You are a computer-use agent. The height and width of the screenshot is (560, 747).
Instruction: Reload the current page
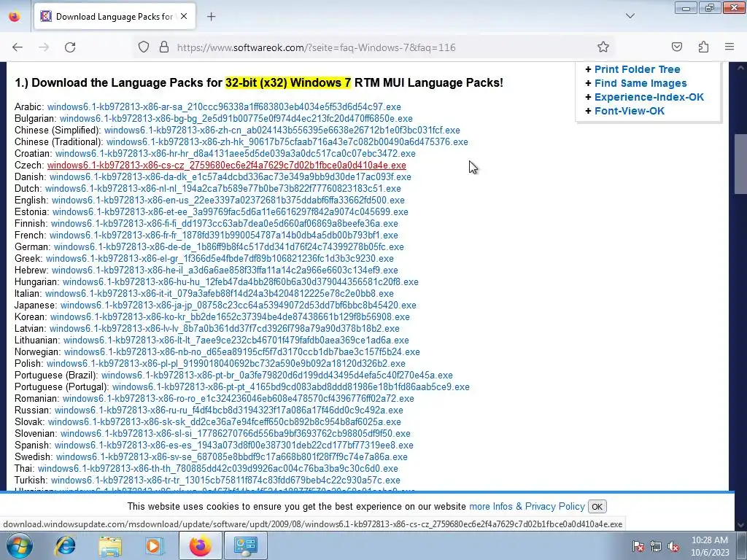pyautogui.click(x=70, y=47)
